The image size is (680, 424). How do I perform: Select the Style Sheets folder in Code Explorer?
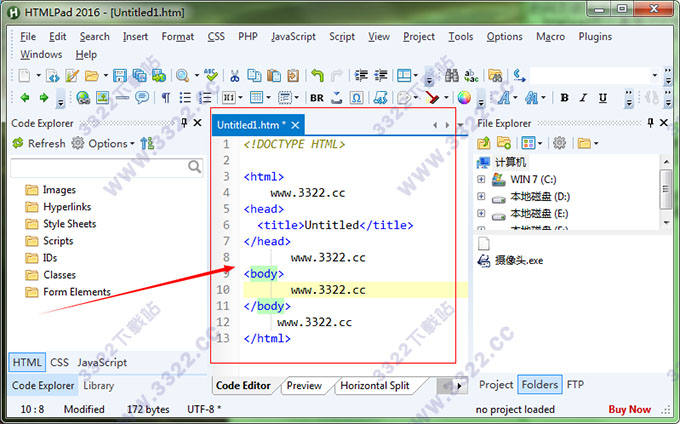pyautogui.click(x=60, y=224)
